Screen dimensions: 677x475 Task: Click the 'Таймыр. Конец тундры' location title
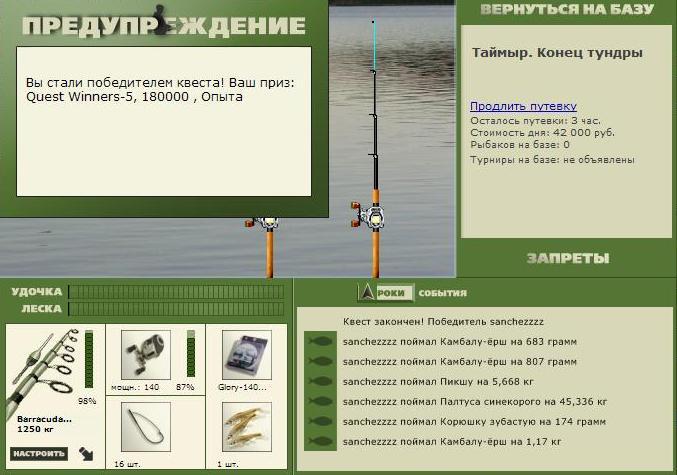coord(557,53)
